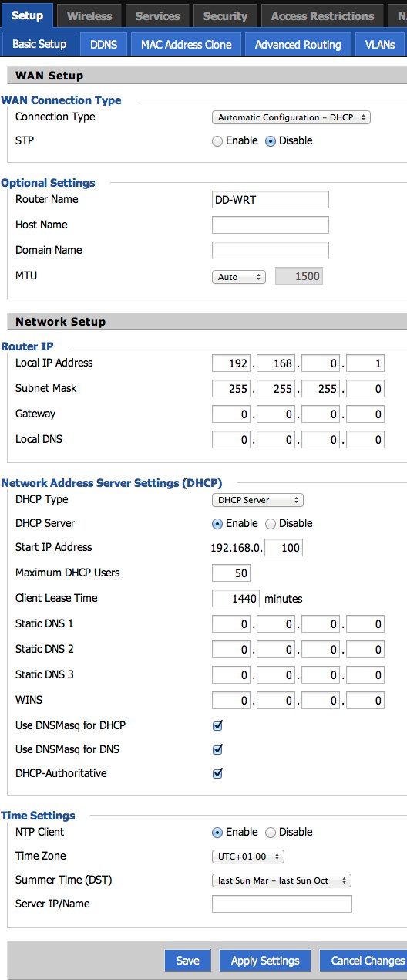Switch to the Security tab
407x980 pixels.
[225, 15]
